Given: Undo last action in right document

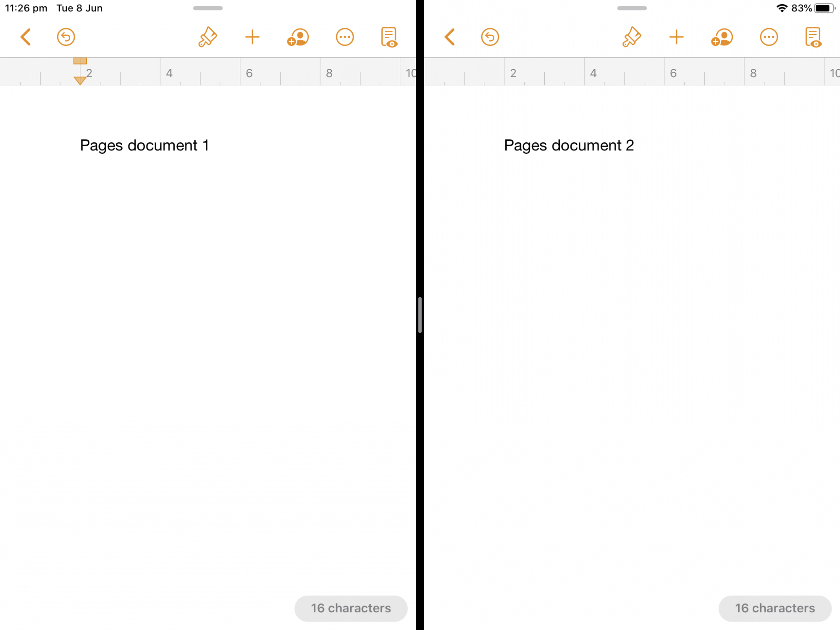Looking at the screenshot, I should coord(490,37).
